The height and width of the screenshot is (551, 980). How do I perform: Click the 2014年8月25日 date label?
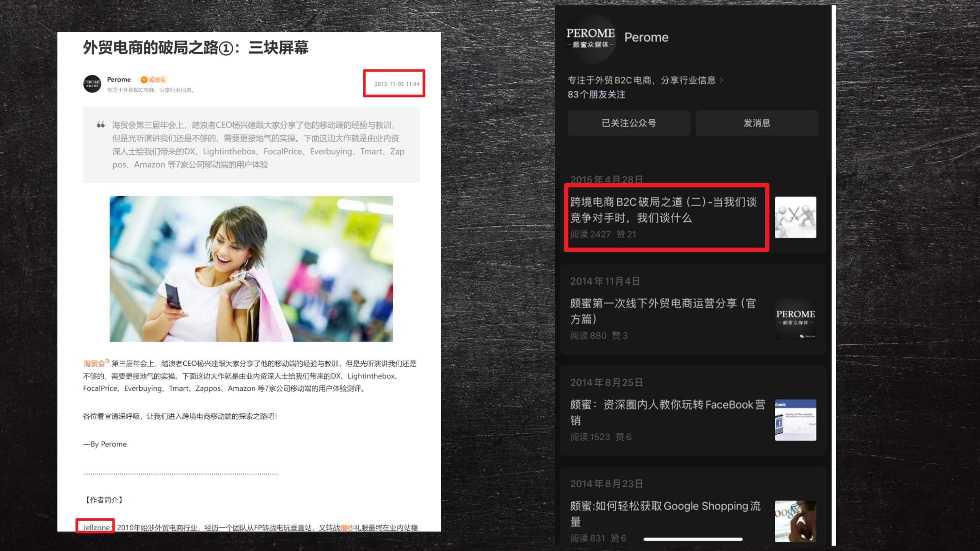pyautogui.click(x=606, y=383)
